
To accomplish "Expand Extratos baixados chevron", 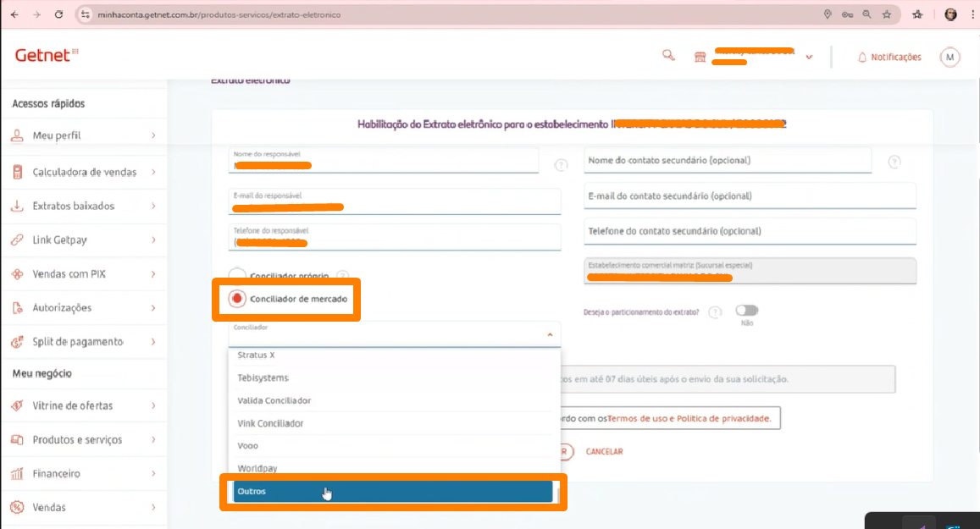I will [x=153, y=206].
